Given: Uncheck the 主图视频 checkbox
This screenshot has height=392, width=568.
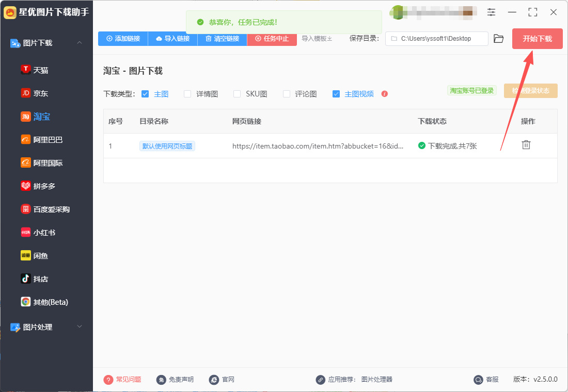Looking at the screenshot, I should pyautogui.click(x=336, y=94).
